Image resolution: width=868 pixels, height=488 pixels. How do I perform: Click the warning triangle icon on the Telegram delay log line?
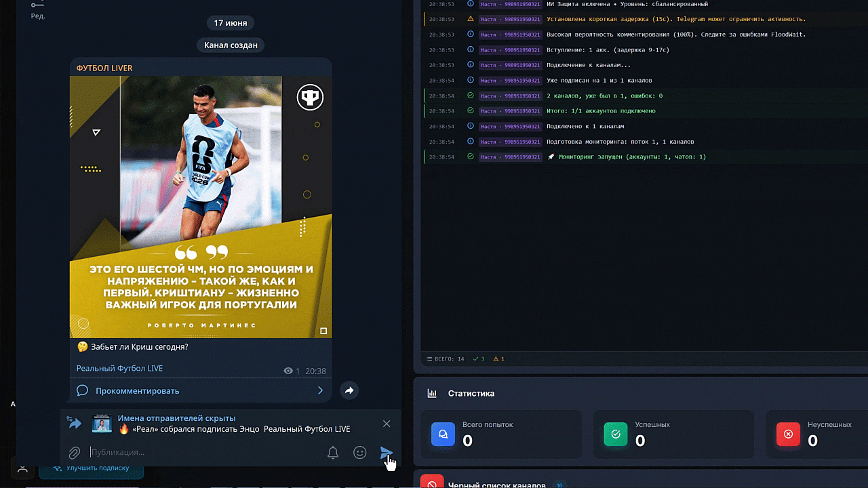[x=471, y=18]
